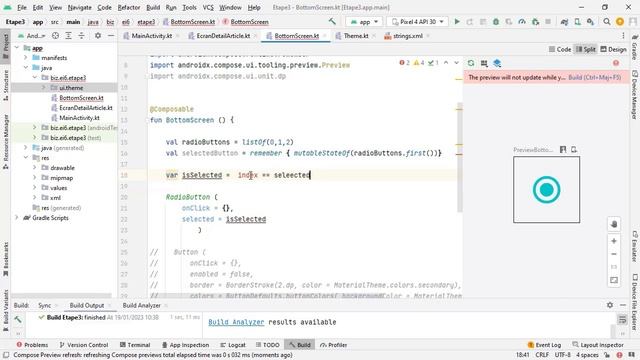
Task: Expand the ui.theme package
Action: click(43, 88)
